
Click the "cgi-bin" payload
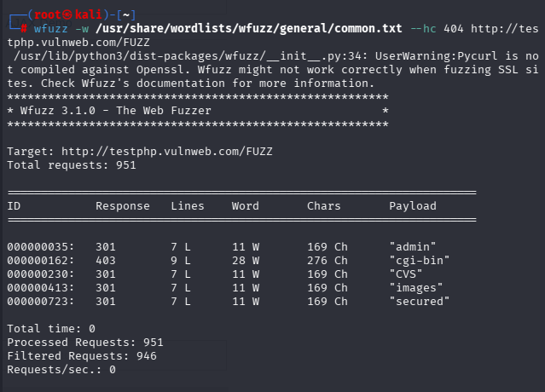pos(420,261)
